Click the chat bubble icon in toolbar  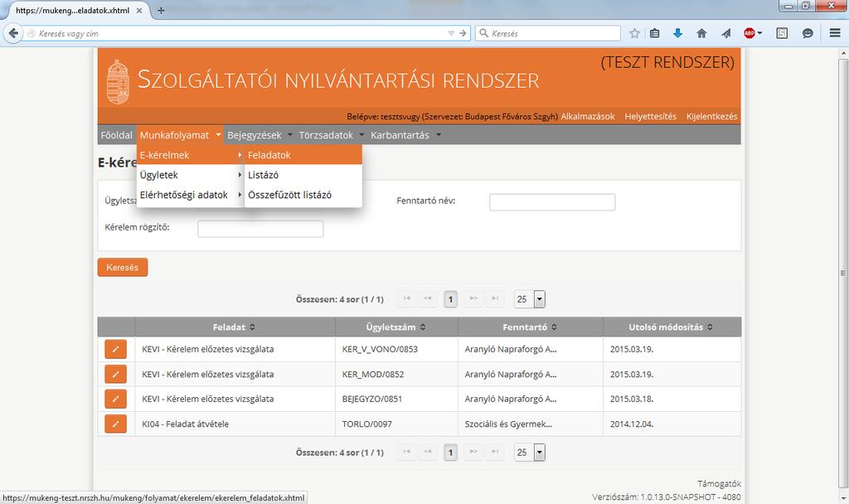click(808, 33)
